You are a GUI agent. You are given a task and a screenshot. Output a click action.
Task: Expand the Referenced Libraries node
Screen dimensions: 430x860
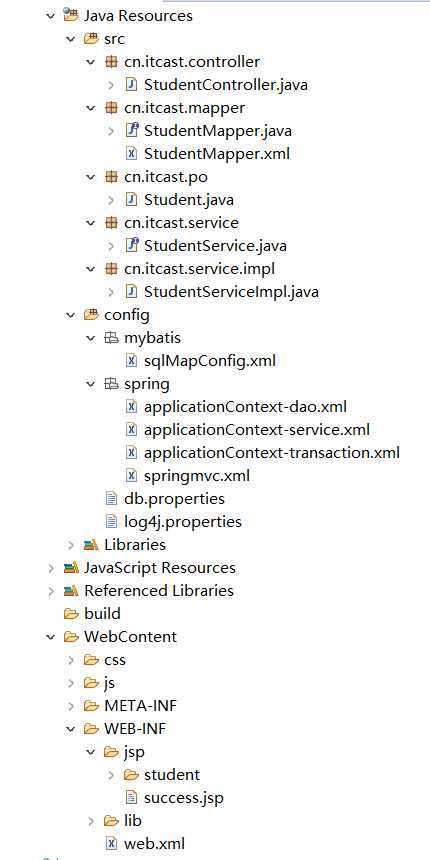[x=51, y=591]
